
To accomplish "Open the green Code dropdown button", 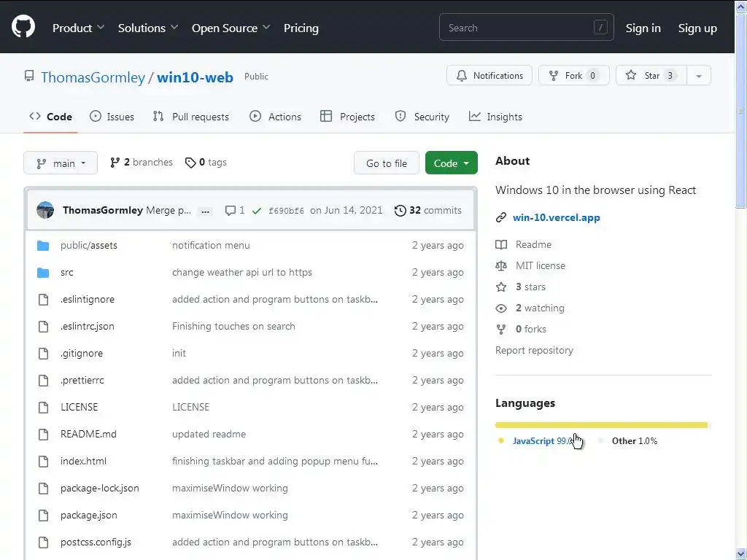I will 451,163.
